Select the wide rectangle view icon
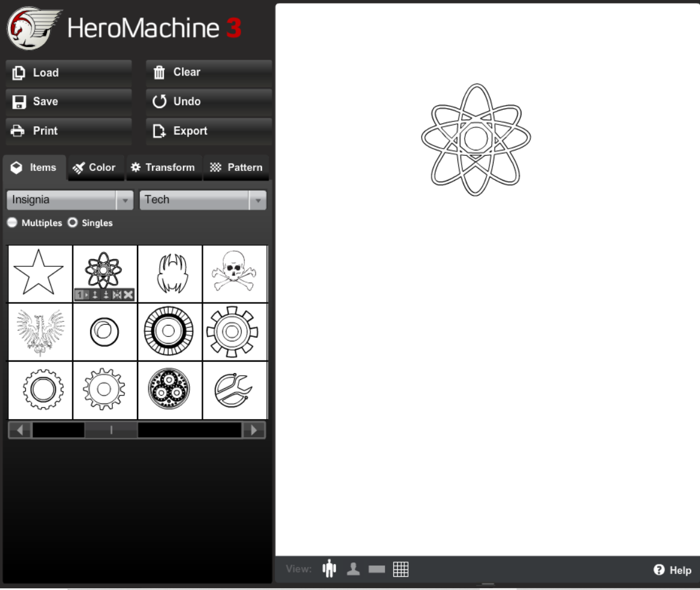700x590 pixels. coord(377,569)
